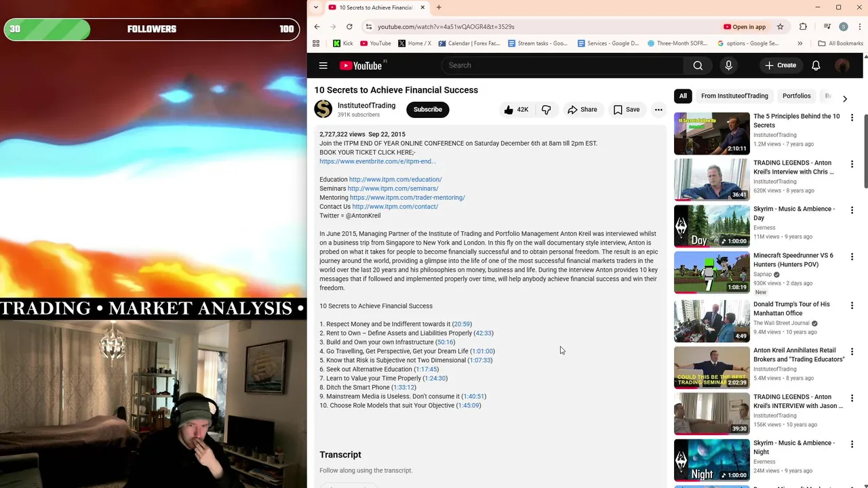Open the All Bookmarks folder

[x=840, y=43]
